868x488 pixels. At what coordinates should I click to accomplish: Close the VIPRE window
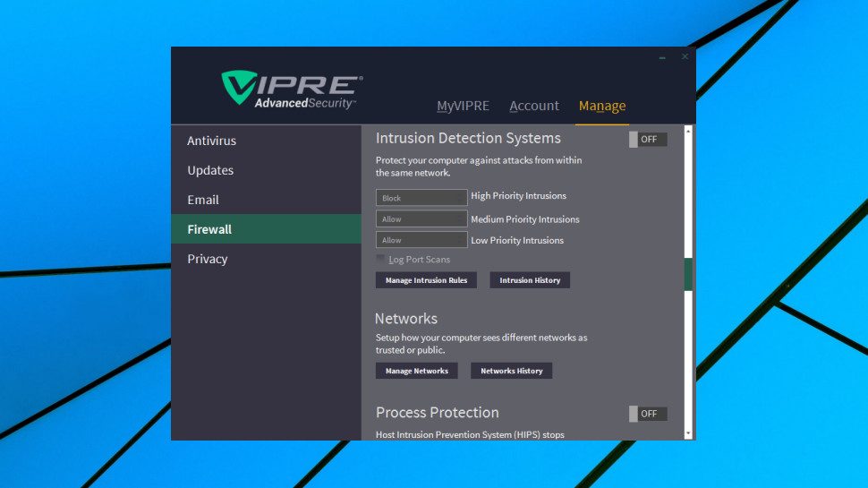685,56
